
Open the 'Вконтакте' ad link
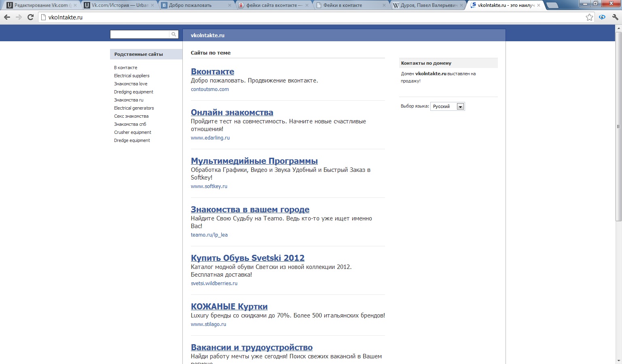(212, 72)
